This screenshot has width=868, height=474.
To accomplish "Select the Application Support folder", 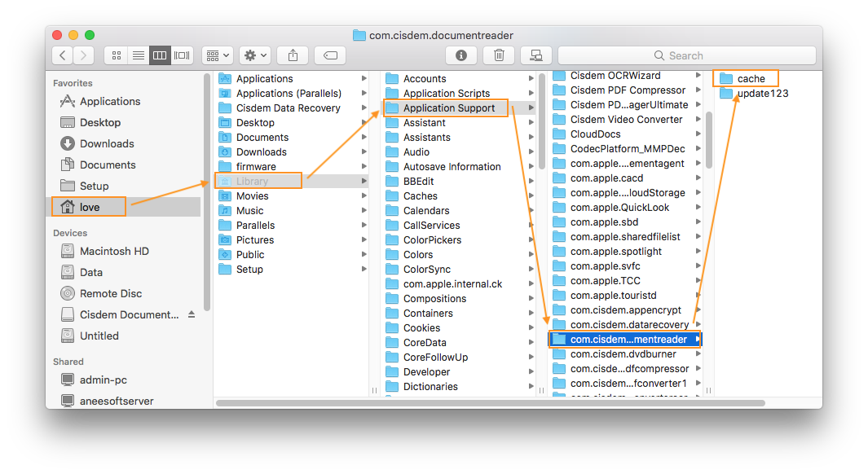I will click(448, 108).
